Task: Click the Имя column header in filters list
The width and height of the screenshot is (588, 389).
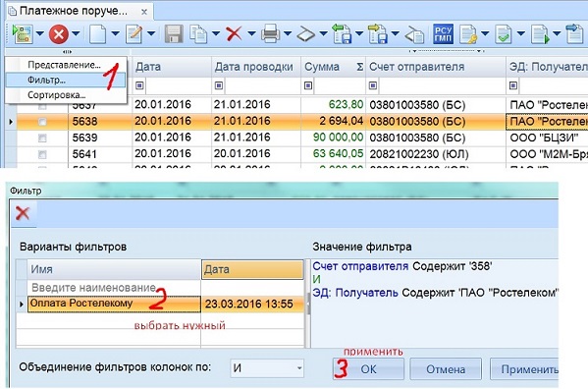Action: click(x=114, y=269)
